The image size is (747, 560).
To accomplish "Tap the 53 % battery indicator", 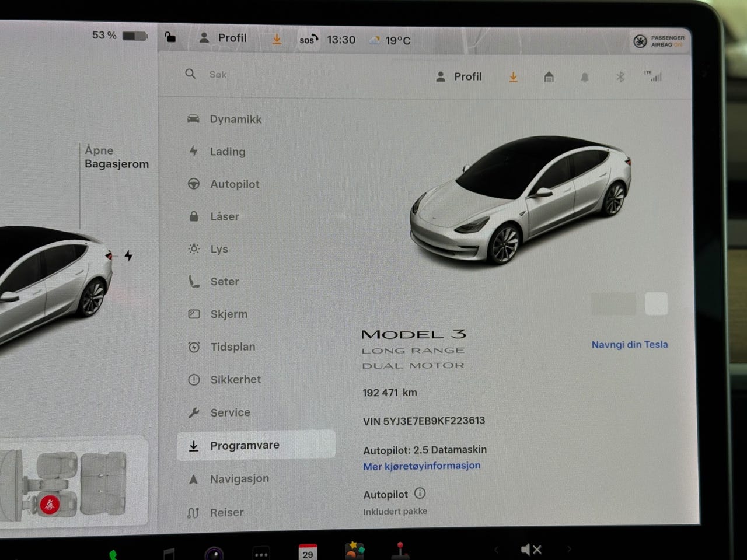I will tap(120, 36).
